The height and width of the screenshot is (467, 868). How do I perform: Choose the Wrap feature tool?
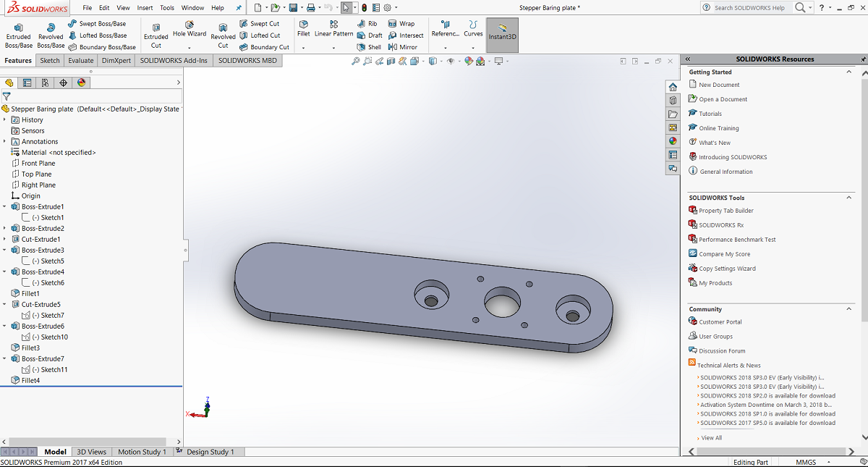(401, 24)
